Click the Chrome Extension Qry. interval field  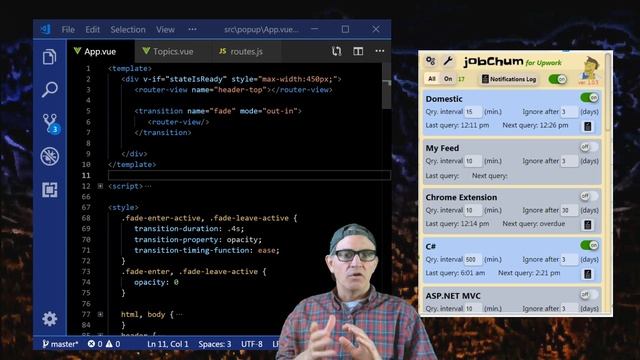(x=473, y=210)
